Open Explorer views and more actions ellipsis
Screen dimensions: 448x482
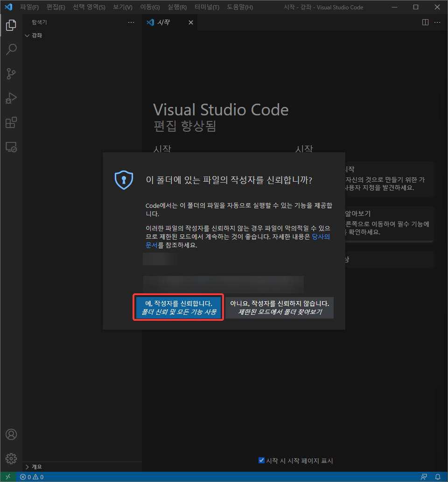(131, 22)
